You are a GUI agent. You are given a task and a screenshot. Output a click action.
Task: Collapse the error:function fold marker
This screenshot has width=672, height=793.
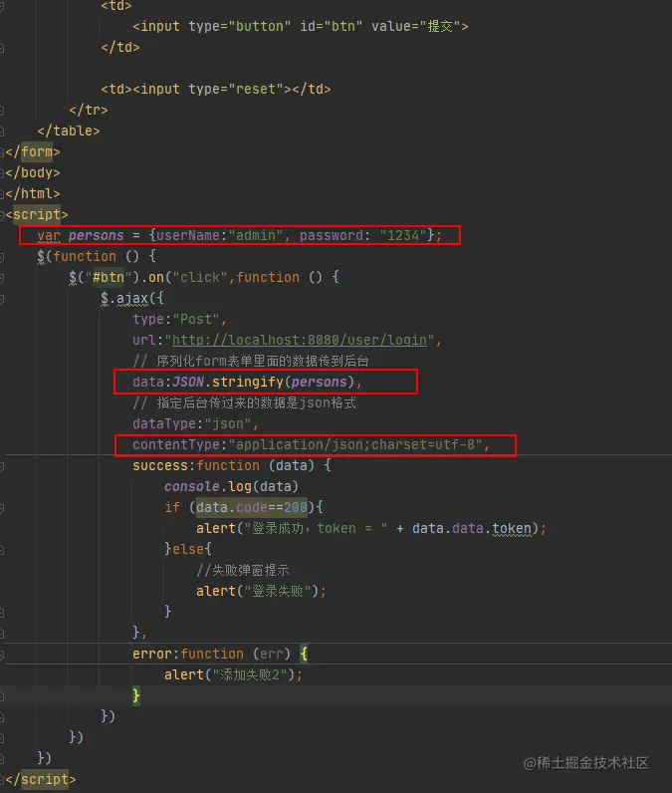tap(2, 655)
